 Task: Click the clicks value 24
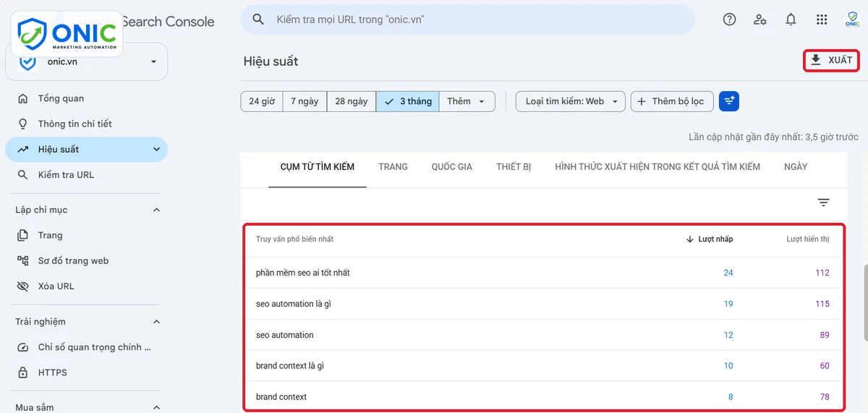[x=728, y=273]
